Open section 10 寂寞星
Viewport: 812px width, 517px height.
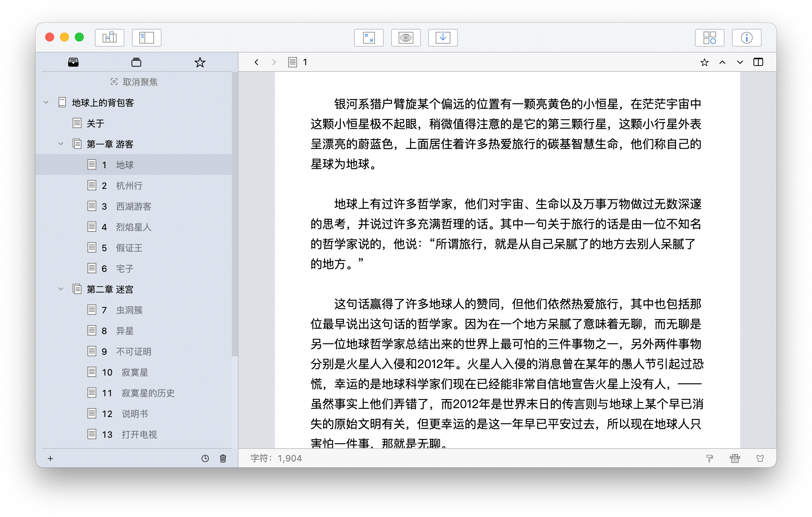pyautogui.click(x=134, y=372)
